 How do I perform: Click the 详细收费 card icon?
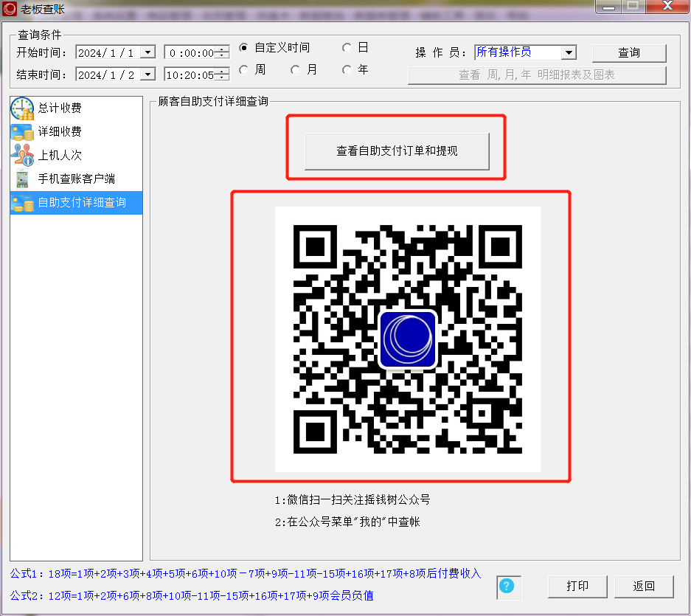pos(22,131)
